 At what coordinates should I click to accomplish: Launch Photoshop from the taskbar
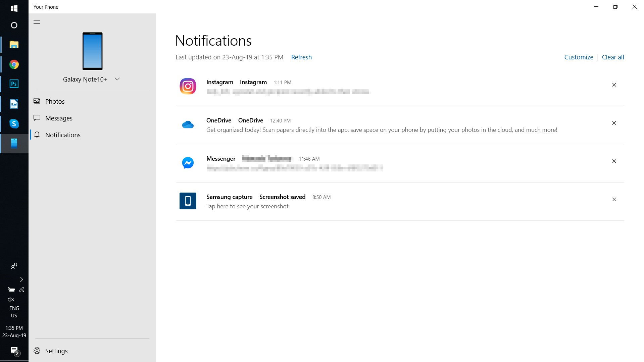[x=14, y=84]
